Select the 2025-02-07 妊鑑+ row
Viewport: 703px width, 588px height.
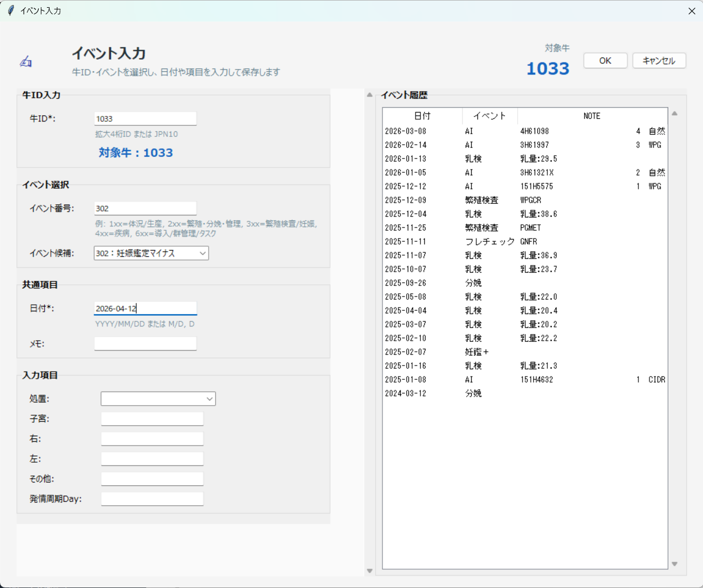click(525, 352)
